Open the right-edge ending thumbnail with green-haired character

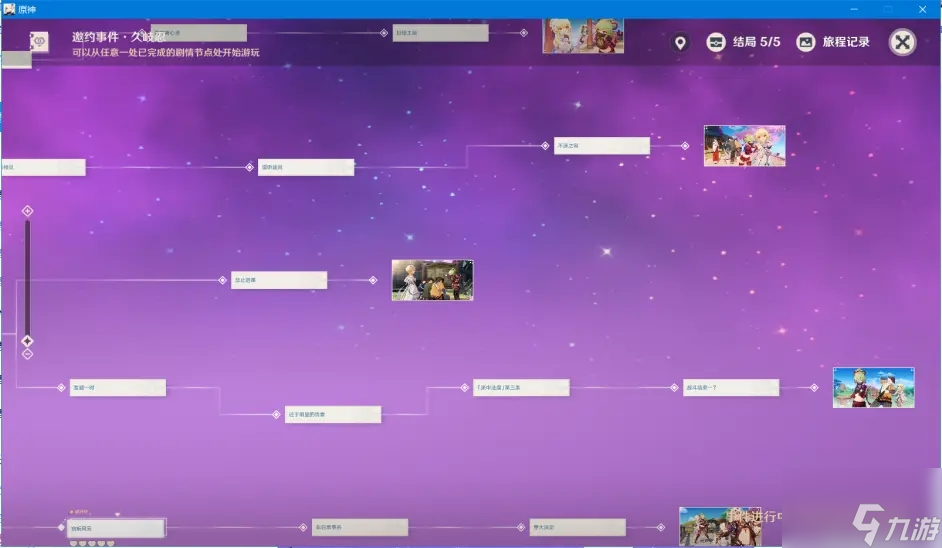click(873, 387)
